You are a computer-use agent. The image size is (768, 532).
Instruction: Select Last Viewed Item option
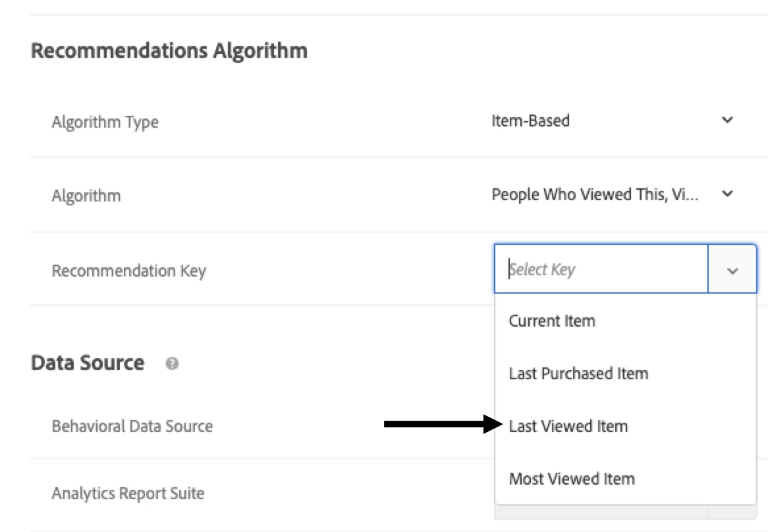[x=568, y=427]
